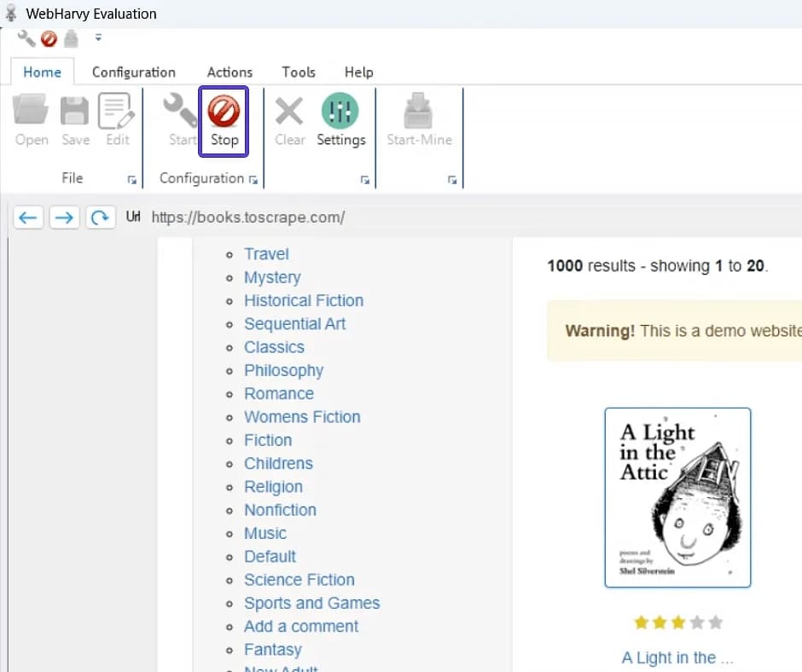
Task: Open the Historical Fiction category link
Action: tap(304, 301)
